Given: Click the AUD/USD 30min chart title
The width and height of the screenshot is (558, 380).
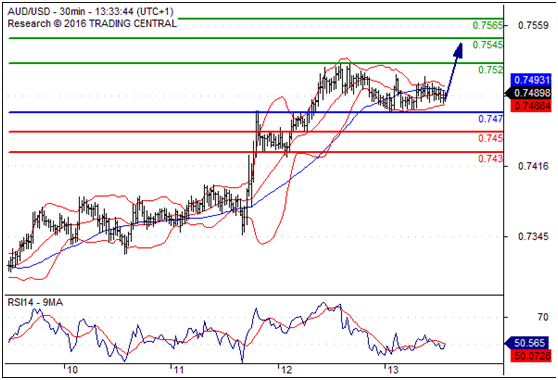Looking at the screenshot, I should point(90,12).
